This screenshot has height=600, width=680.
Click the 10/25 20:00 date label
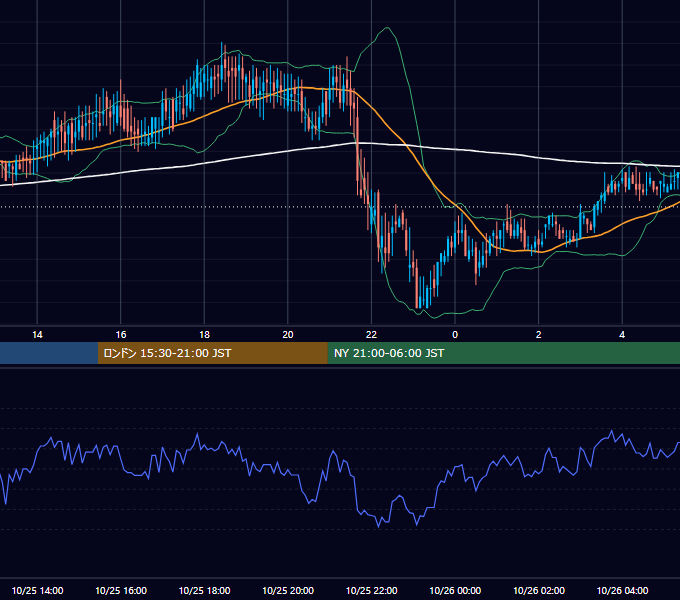coord(288,590)
